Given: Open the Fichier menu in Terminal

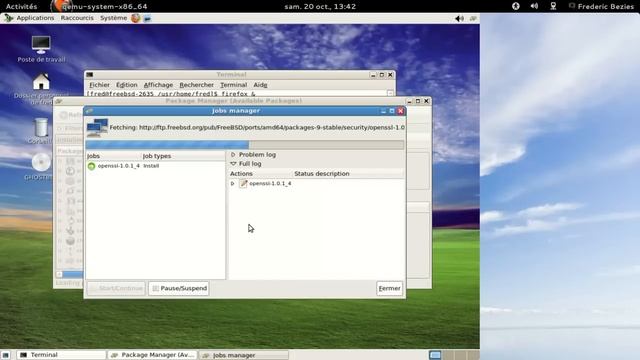Looking at the screenshot, I should pyautogui.click(x=99, y=85).
